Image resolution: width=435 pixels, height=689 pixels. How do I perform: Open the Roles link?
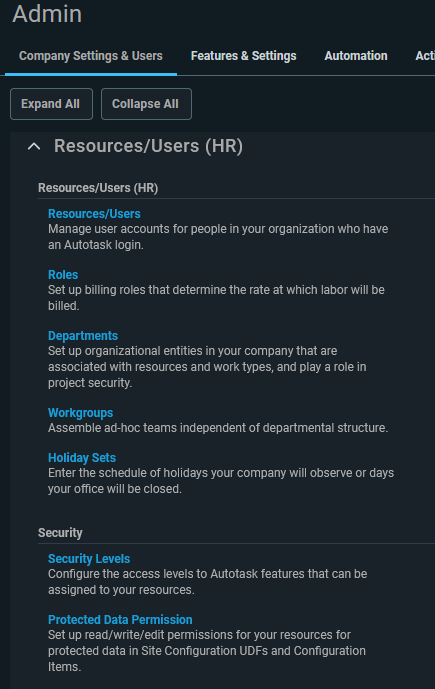click(63, 275)
